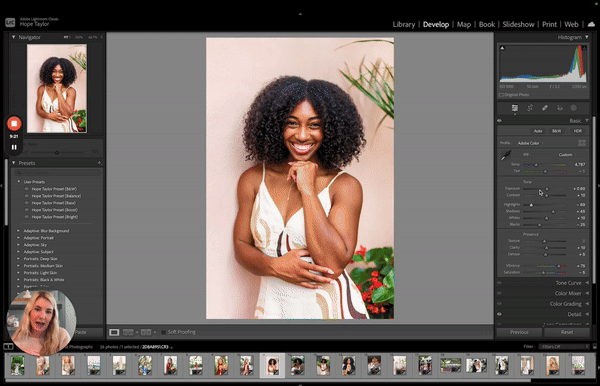The image size is (600, 386).
Task: Open the Library module
Action: coord(404,24)
